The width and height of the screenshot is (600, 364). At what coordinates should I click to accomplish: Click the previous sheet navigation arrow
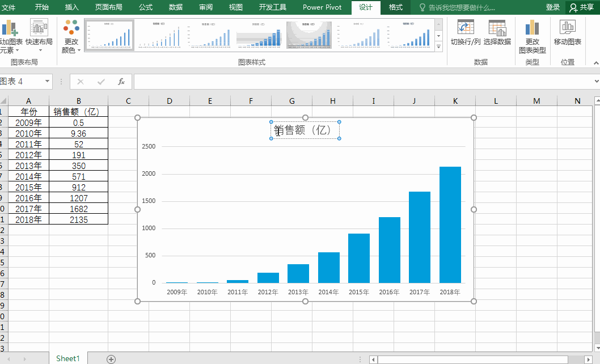point(9,359)
